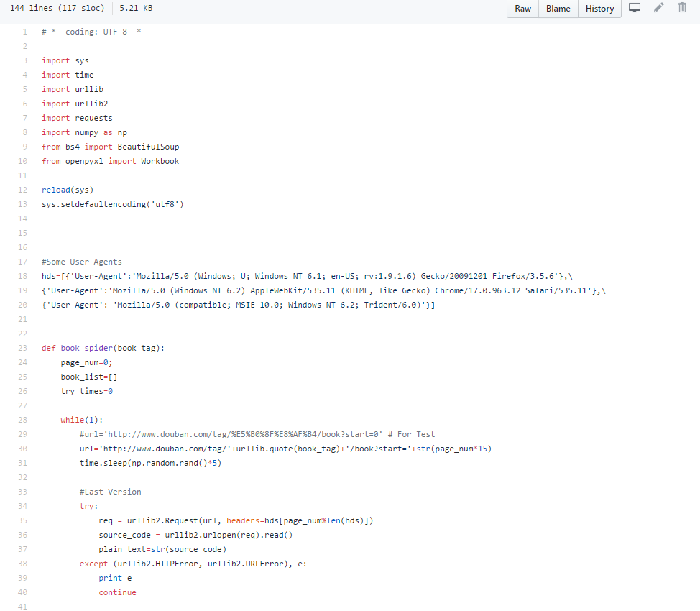Click the '#Last Version' comment
Screen dimensions: 700x611
[110, 492]
